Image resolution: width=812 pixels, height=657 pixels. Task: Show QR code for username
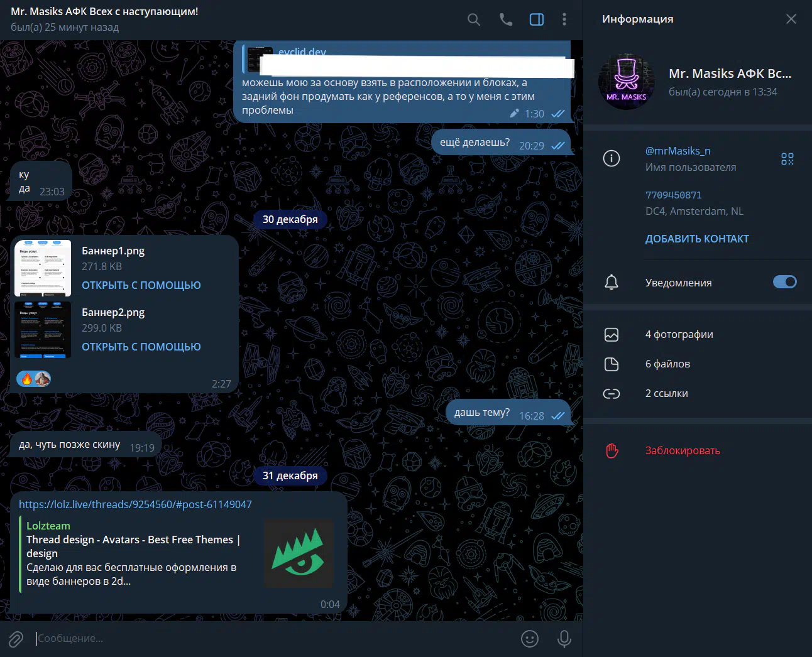(787, 159)
